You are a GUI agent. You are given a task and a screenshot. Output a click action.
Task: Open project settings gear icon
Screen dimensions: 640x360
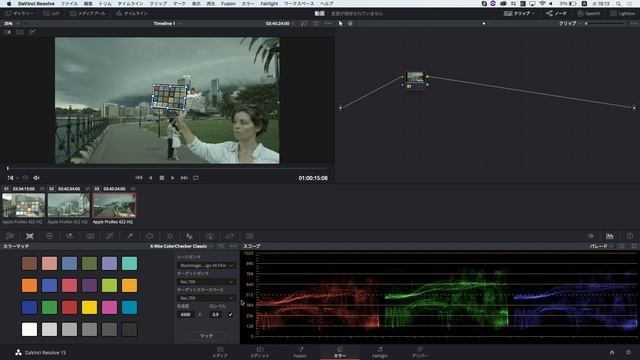pyautogui.click(x=629, y=352)
